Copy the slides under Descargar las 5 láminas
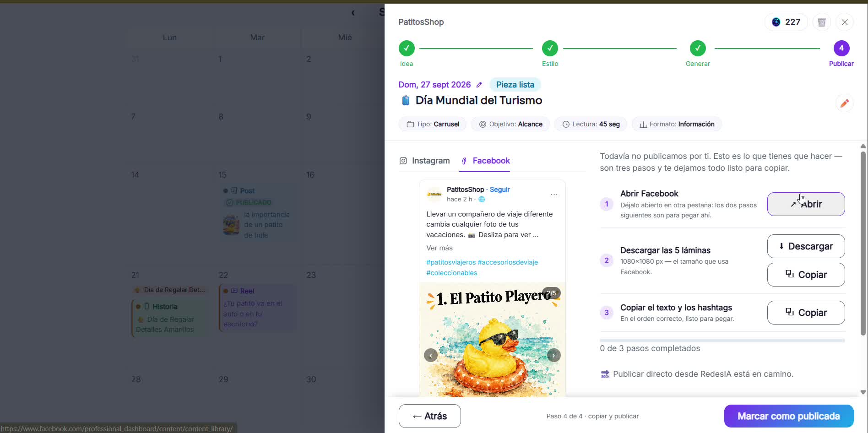This screenshot has width=868, height=433. tap(806, 275)
